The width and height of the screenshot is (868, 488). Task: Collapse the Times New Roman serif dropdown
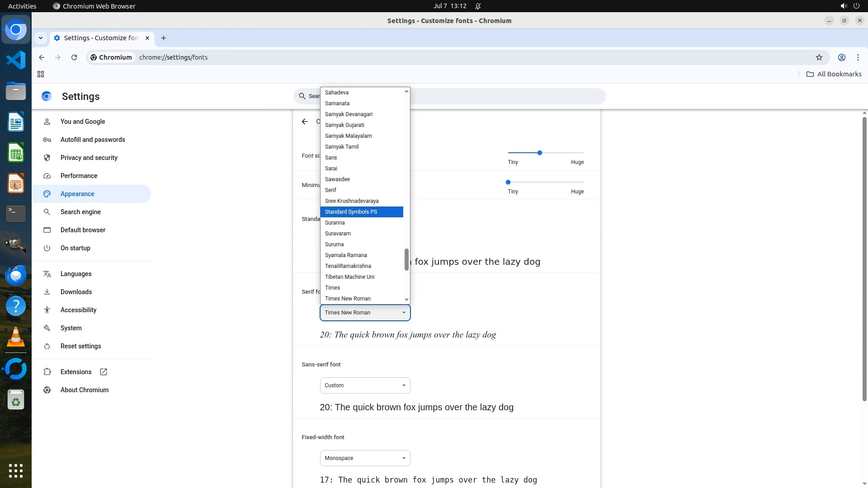click(x=365, y=313)
